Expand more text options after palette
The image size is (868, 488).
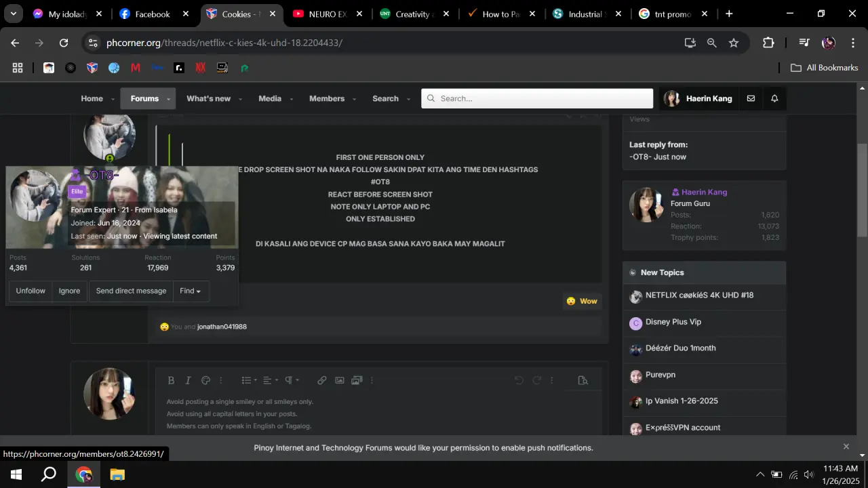pos(220,380)
